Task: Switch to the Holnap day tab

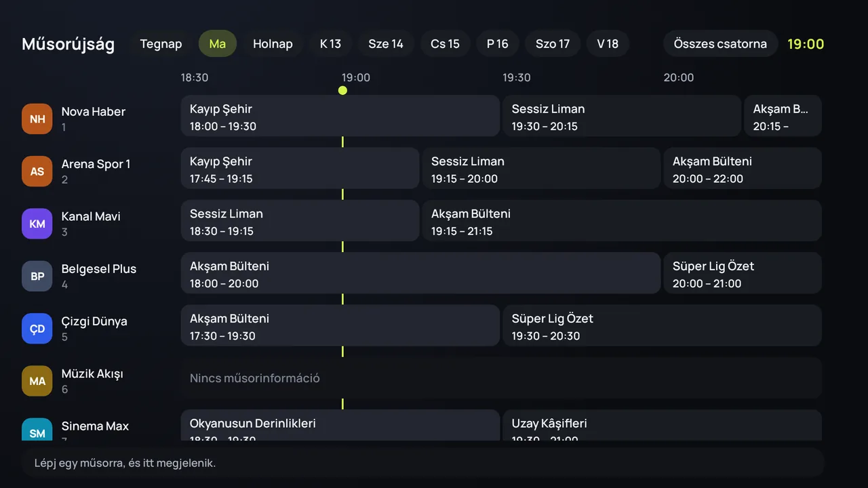Action: tap(273, 43)
